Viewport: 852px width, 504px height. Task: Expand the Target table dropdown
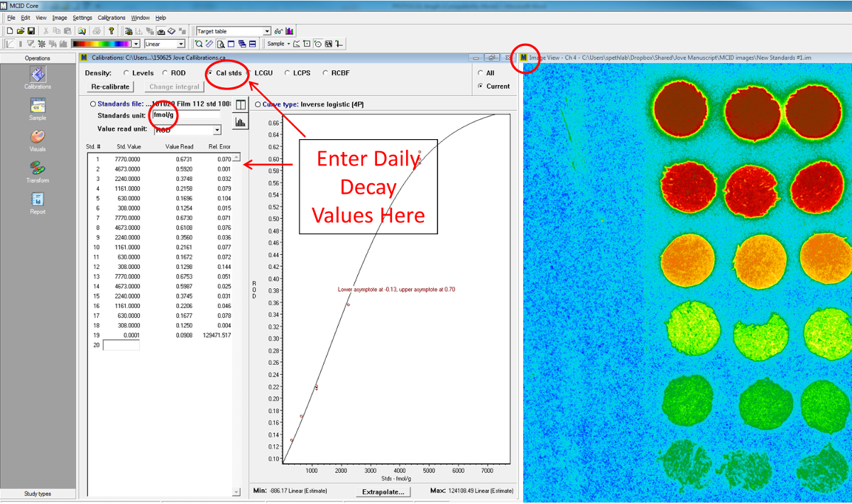pos(267,31)
